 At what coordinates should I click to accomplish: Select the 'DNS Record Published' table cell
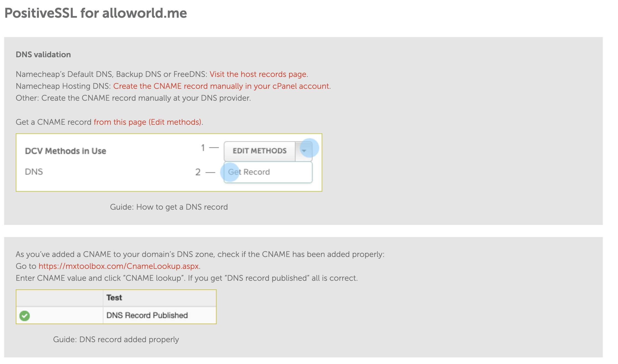(147, 315)
